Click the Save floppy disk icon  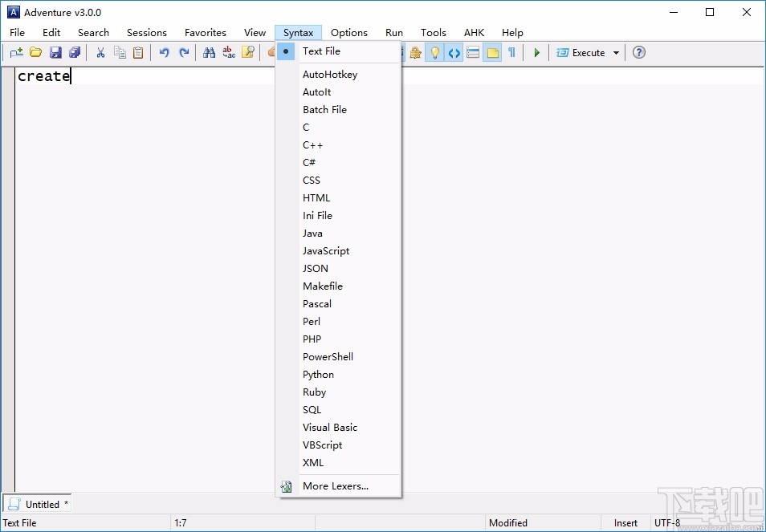click(55, 52)
